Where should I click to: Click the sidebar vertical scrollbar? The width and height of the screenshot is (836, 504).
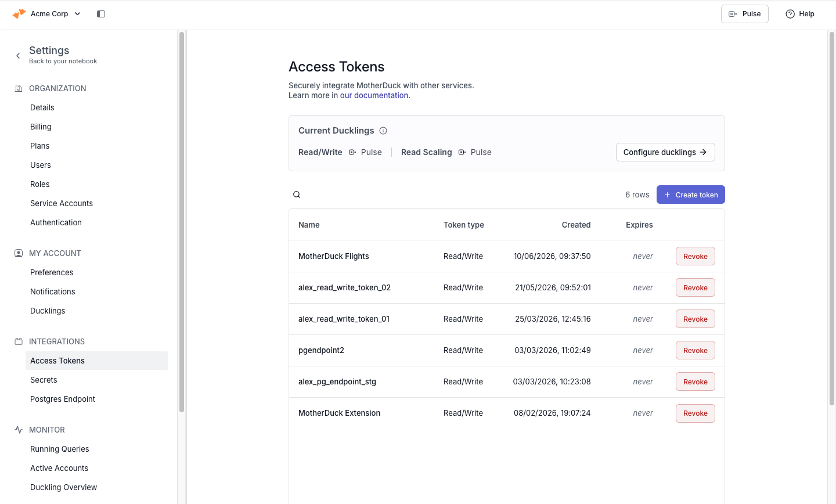pyautogui.click(x=182, y=222)
